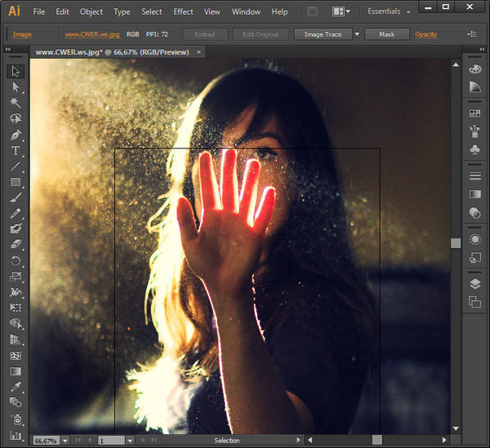Select the Mesh tool
Screen dimensions: 490x448
coord(16,356)
